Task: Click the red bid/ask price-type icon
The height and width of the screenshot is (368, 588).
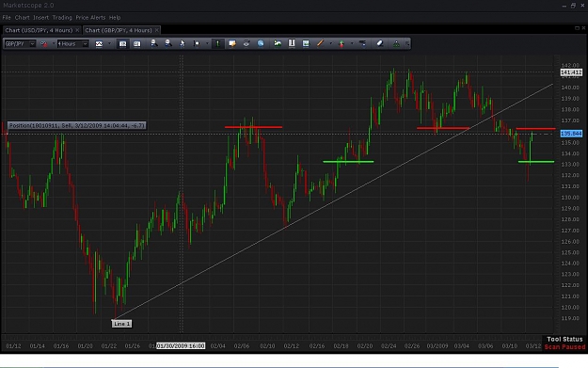Action: pyautogui.click(x=44, y=44)
